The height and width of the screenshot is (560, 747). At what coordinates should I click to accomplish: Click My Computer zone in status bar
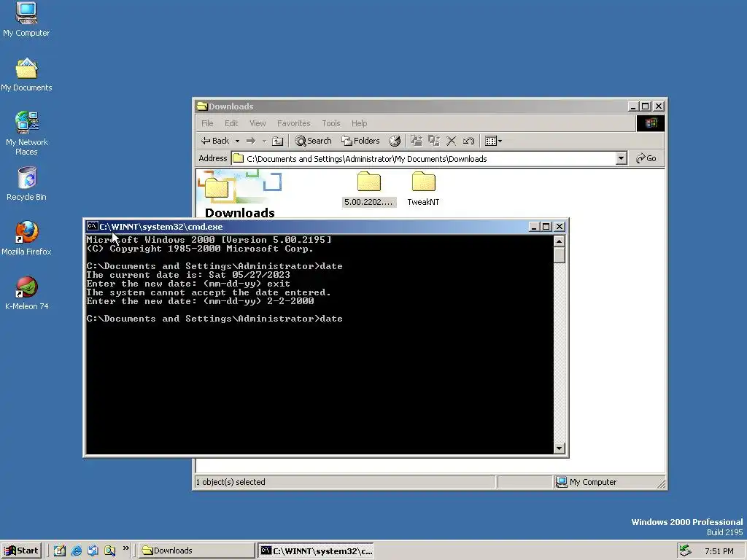(x=587, y=482)
